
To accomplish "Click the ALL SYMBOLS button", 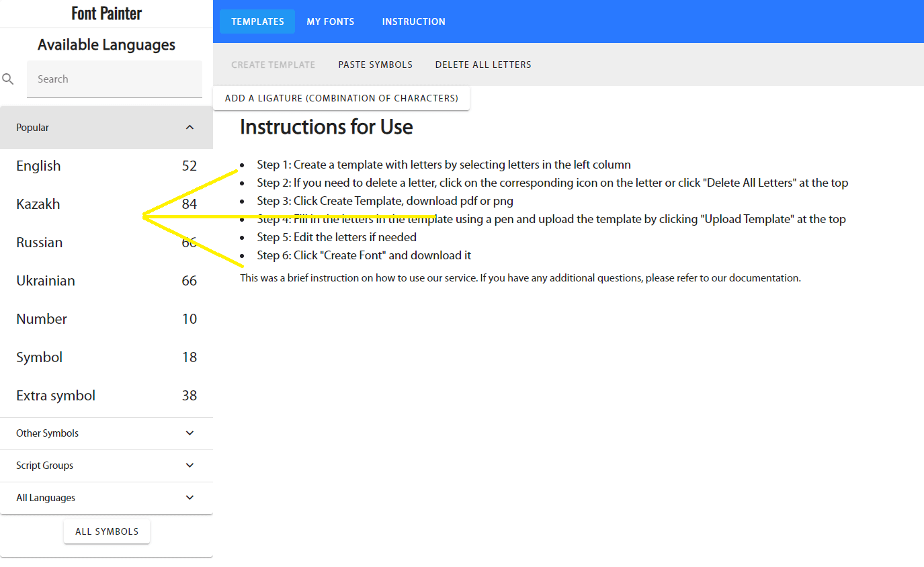I will (107, 531).
